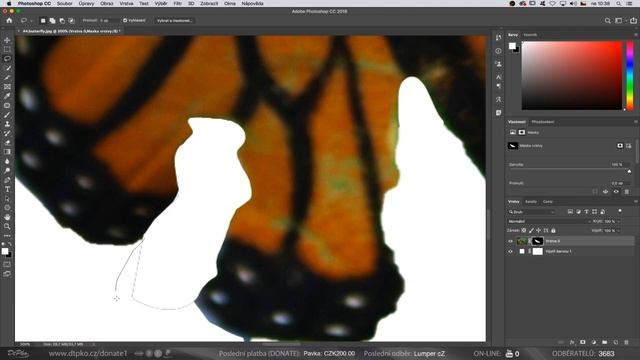
Task: Adjust the hue slider strip
Action: [630, 76]
